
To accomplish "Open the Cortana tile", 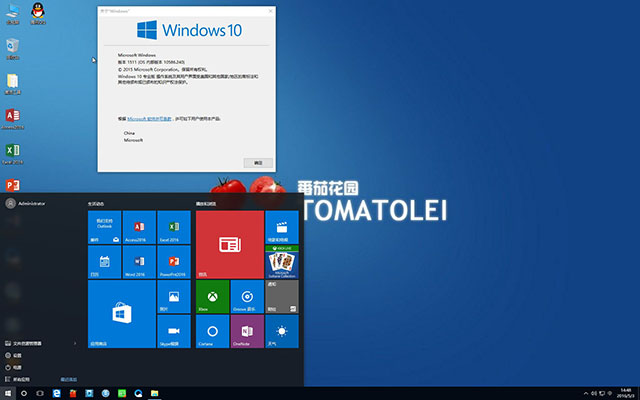I will [212, 331].
